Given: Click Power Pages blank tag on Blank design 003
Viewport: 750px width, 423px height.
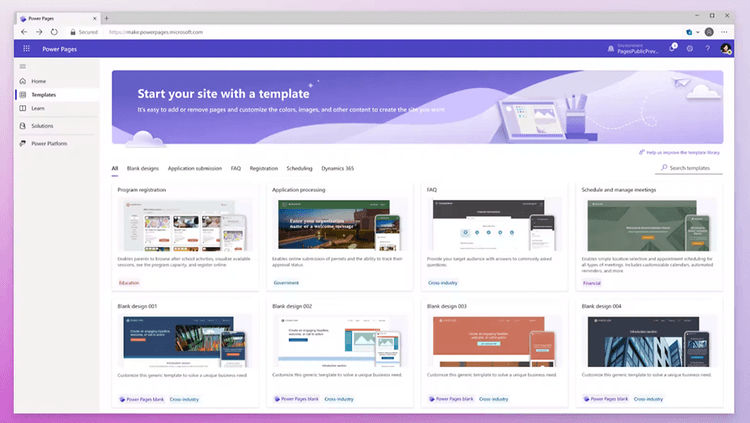Looking at the screenshot, I should coord(451,399).
